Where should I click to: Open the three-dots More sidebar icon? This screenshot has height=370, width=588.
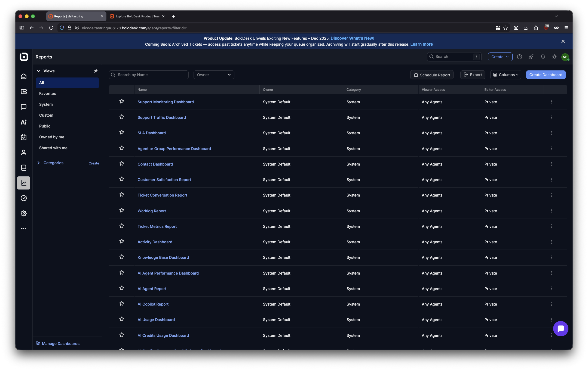(x=24, y=229)
